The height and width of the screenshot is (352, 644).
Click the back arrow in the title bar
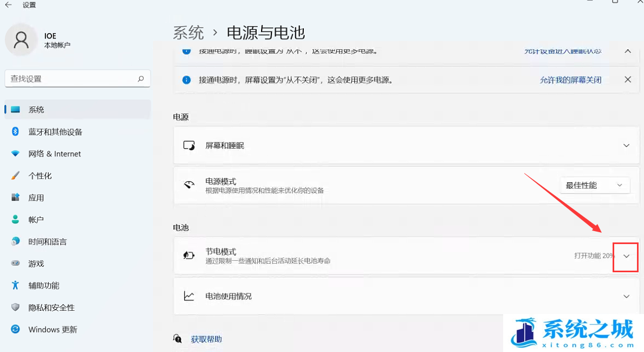coord(9,5)
